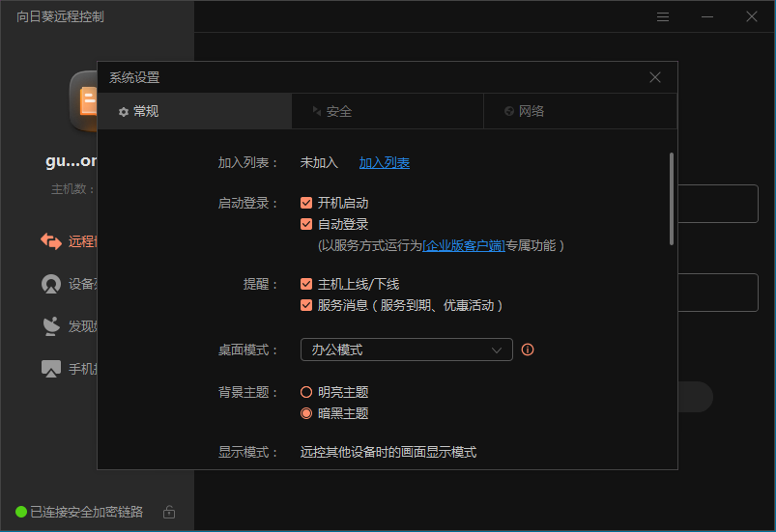The image size is (776, 532).
Task: Switch to the 安全 tab
Action: pyautogui.click(x=388, y=111)
